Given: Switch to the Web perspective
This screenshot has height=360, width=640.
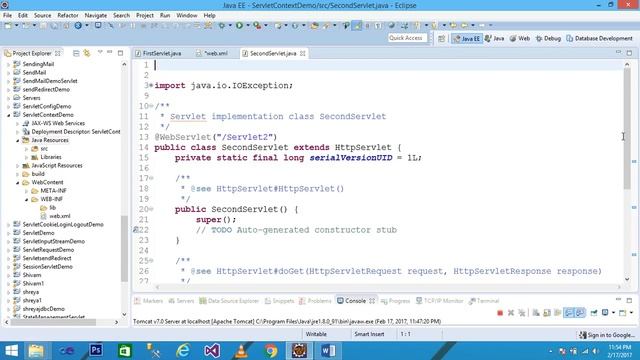Looking at the screenshot, I should coord(520,38).
